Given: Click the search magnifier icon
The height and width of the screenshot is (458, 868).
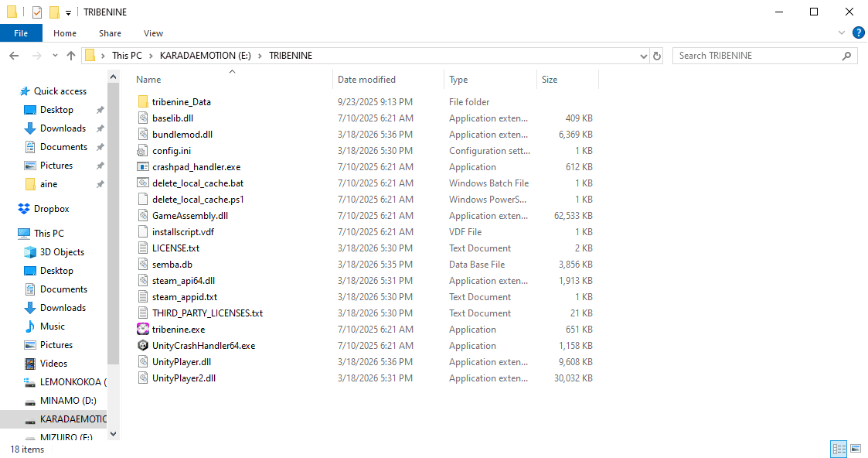Looking at the screenshot, I should (846, 56).
